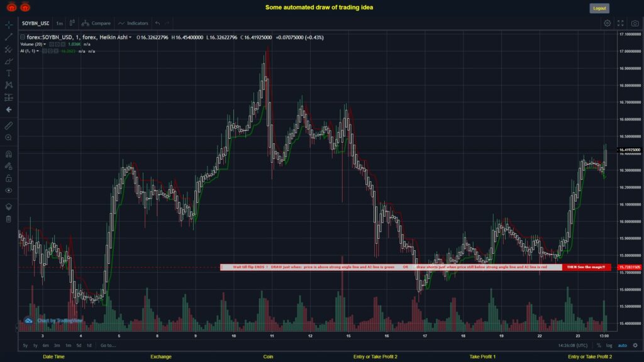Click the back arrow in the left toolbar

pos(9,109)
